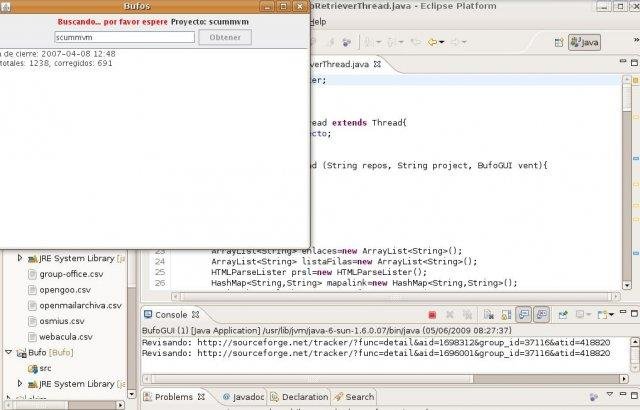This screenshot has height=410, width=640.
Task: Open group-office.csv in Package Explorer
Action: coord(71,274)
